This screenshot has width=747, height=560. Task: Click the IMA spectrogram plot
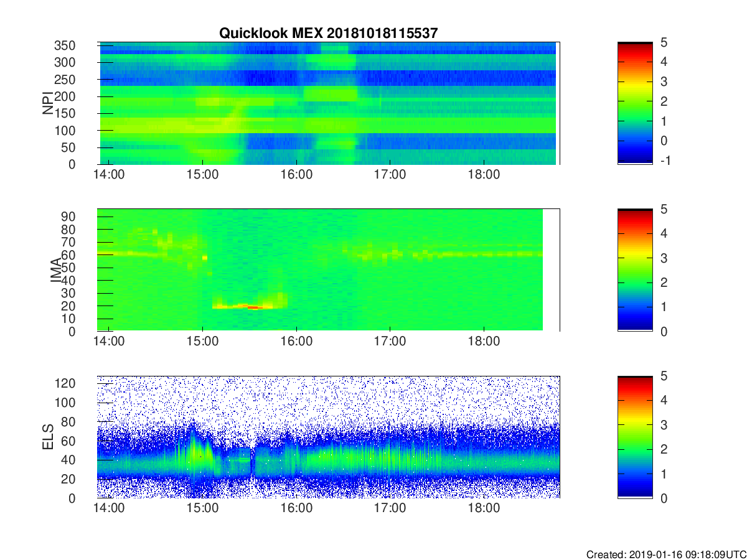point(328,270)
